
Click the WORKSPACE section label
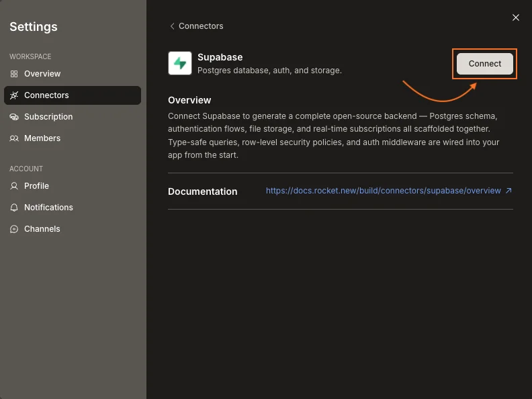(30, 56)
